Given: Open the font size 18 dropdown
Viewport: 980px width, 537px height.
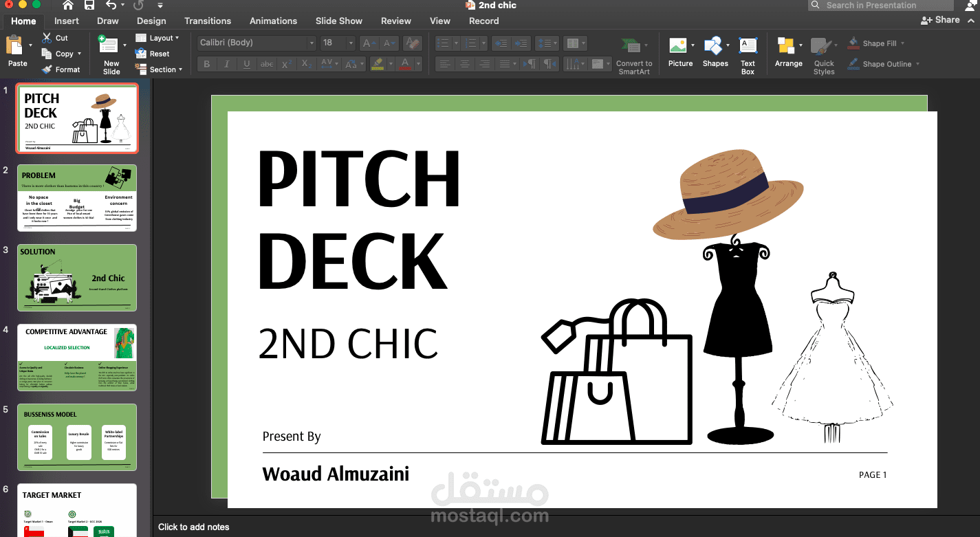Looking at the screenshot, I should coord(338,43).
